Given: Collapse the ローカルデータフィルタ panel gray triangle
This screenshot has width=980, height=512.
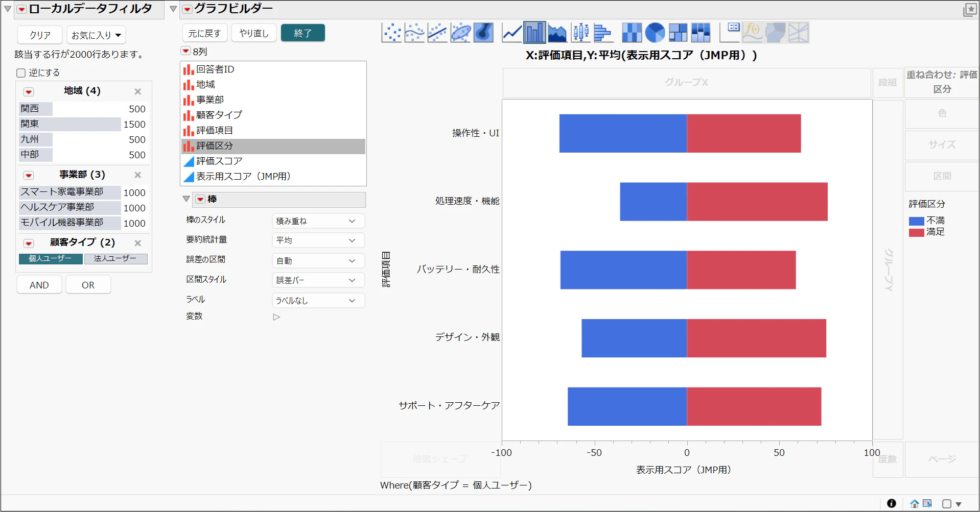Looking at the screenshot, I should [8, 9].
